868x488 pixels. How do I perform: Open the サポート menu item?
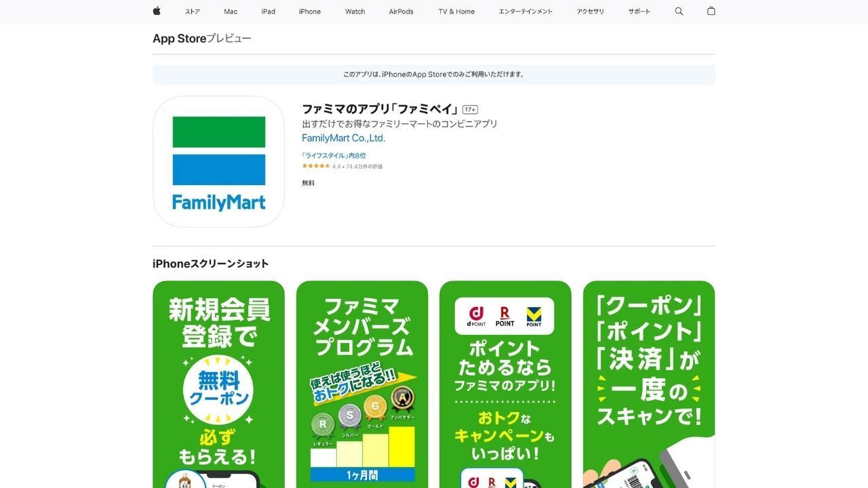[x=639, y=12]
